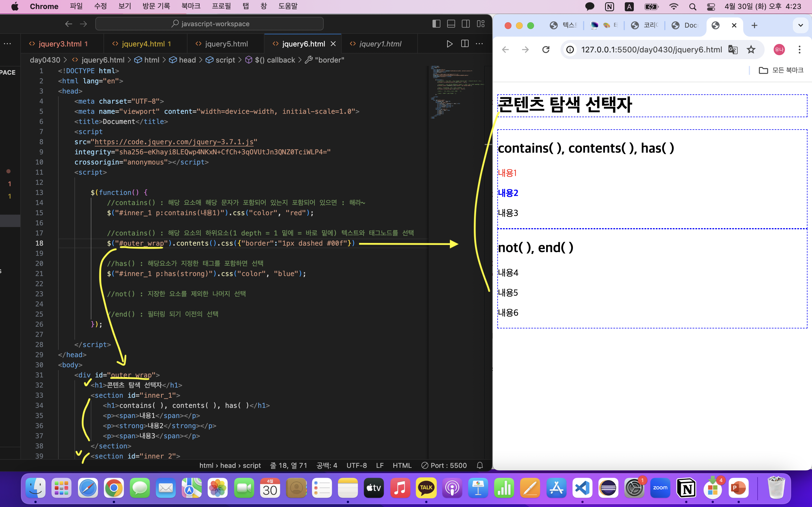Toggle secondary sidebar layout icon
This screenshot has width=812, height=507.
pyautogui.click(x=466, y=24)
